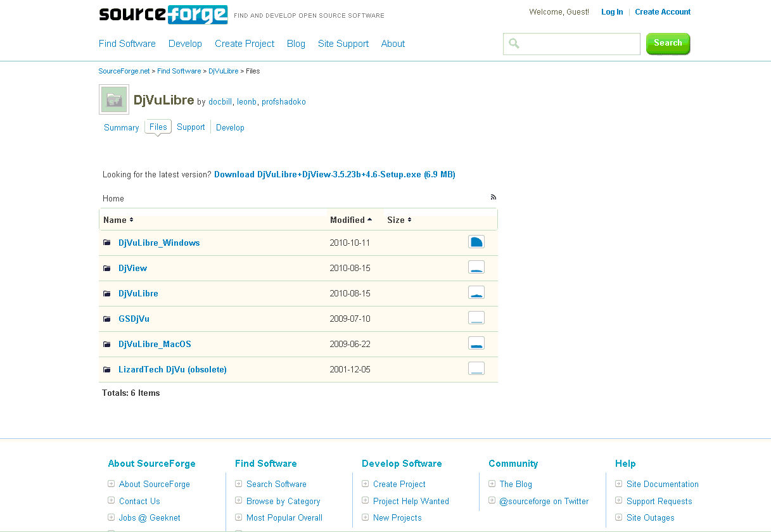
Task: Open Most Popular Overall footer link
Action: (x=284, y=517)
